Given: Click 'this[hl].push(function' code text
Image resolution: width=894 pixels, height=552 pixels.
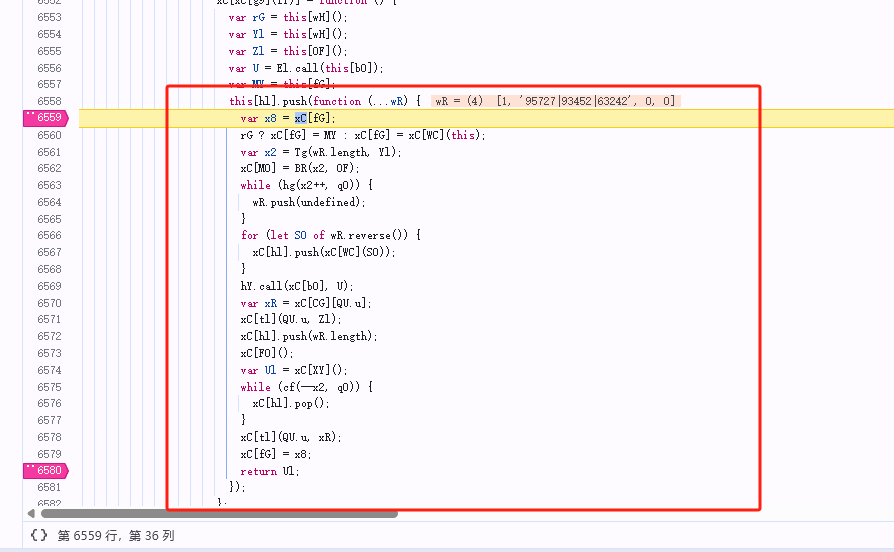Looking at the screenshot, I should [295, 102].
